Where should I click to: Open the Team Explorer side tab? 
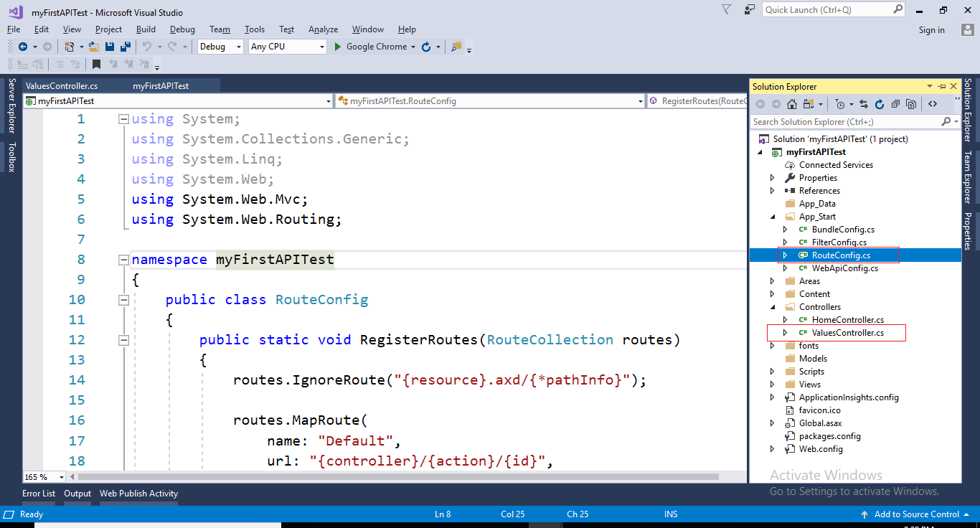[968, 177]
